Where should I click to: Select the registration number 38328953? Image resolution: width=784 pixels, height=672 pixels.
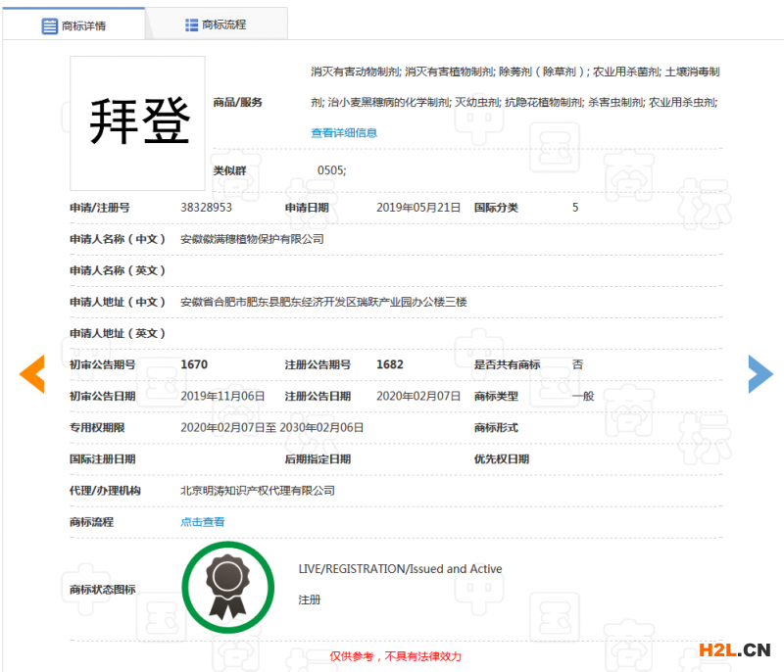pos(206,208)
